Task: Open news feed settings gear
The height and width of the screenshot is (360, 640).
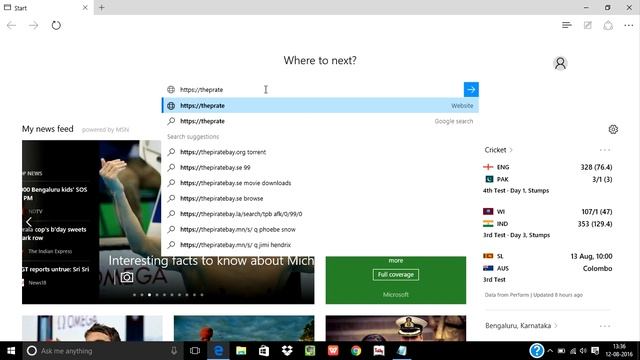Action: (x=613, y=129)
